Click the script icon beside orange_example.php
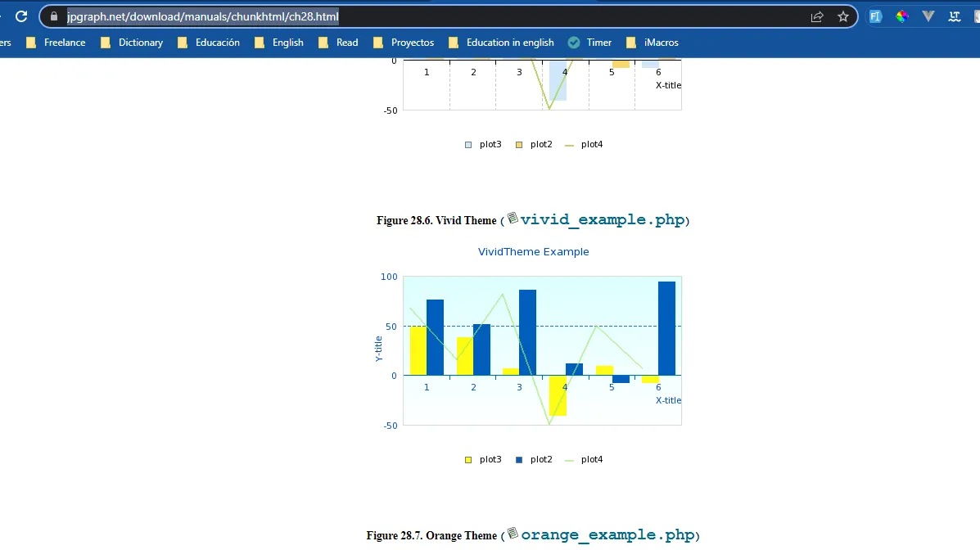Image resolution: width=980 pixels, height=550 pixels. click(x=513, y=533)
